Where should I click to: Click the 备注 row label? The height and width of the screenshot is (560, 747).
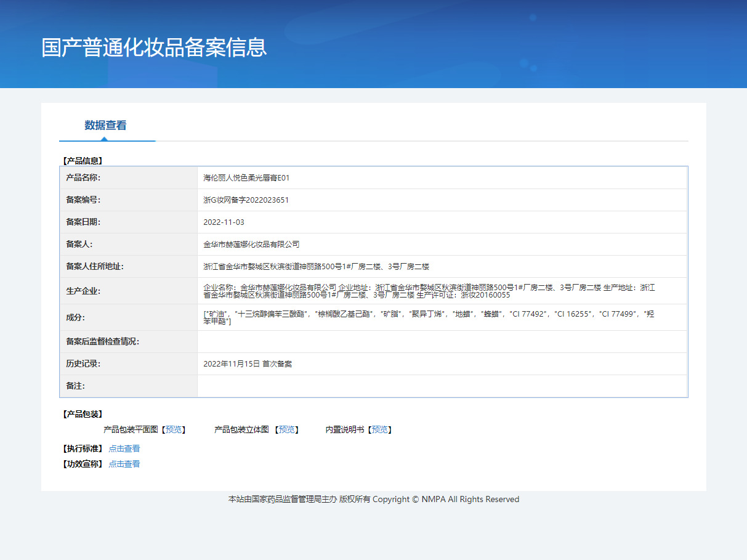[75, 386]
